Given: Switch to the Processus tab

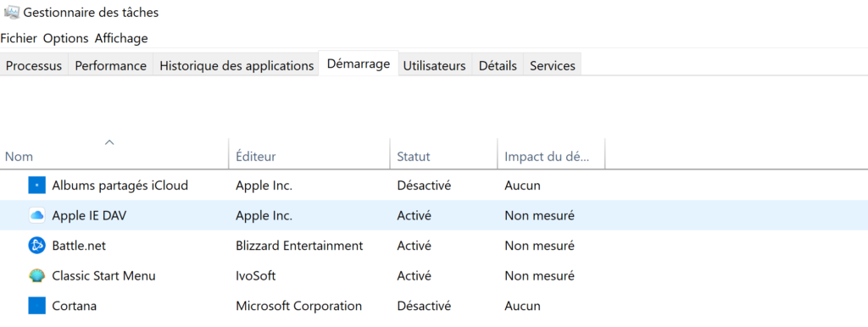Looking at the screenshot, I should [34, 65].
